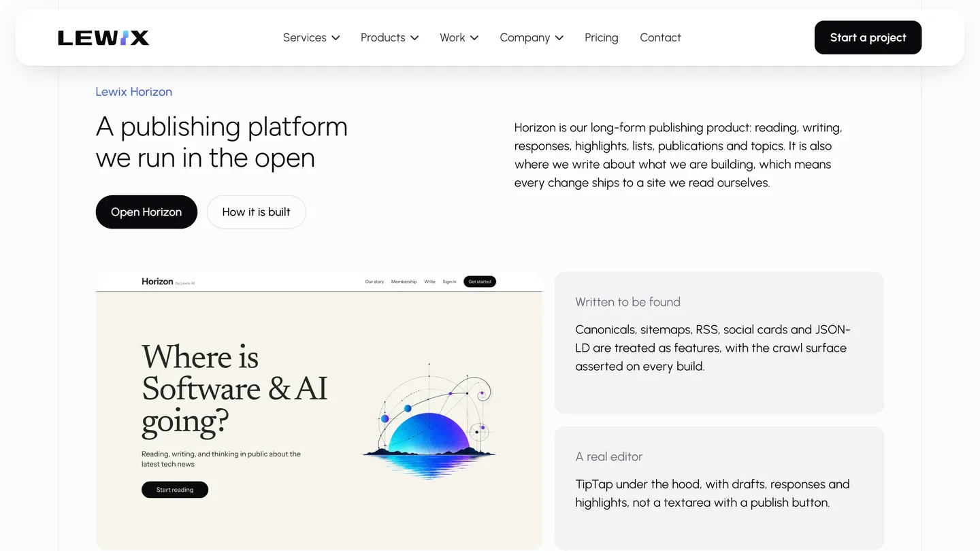Open the Contact page
Screen dimensions: 980x551
pos(660,37)
